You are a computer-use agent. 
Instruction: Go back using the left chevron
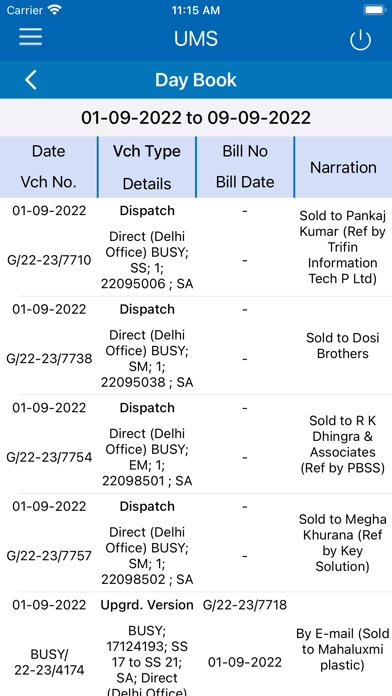click(31, 80)
